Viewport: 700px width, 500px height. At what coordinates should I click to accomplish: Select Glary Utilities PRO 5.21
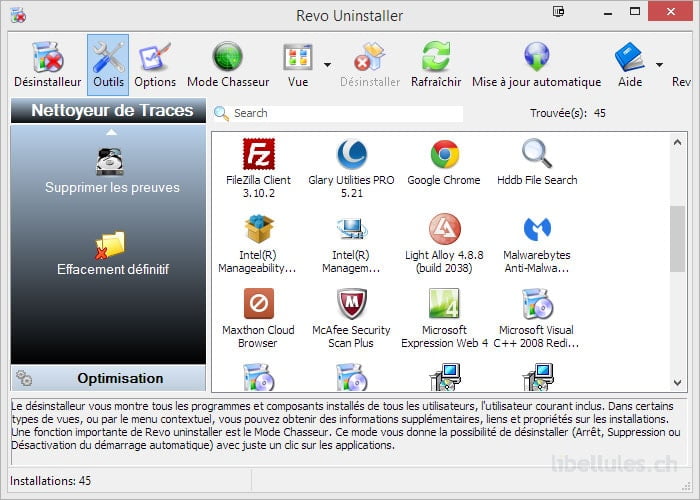tap(351, 168)
